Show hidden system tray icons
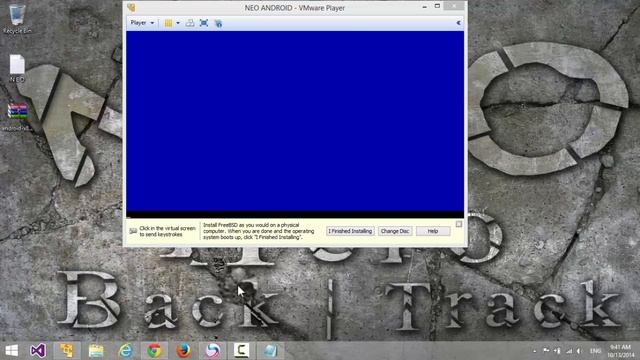This screenshot has width=640, height=360. (x=534, y=351)
